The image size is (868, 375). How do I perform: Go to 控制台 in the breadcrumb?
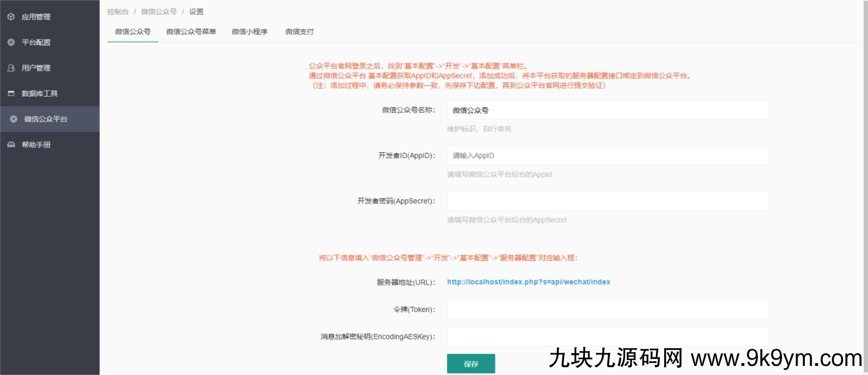(x=118, y=12)
